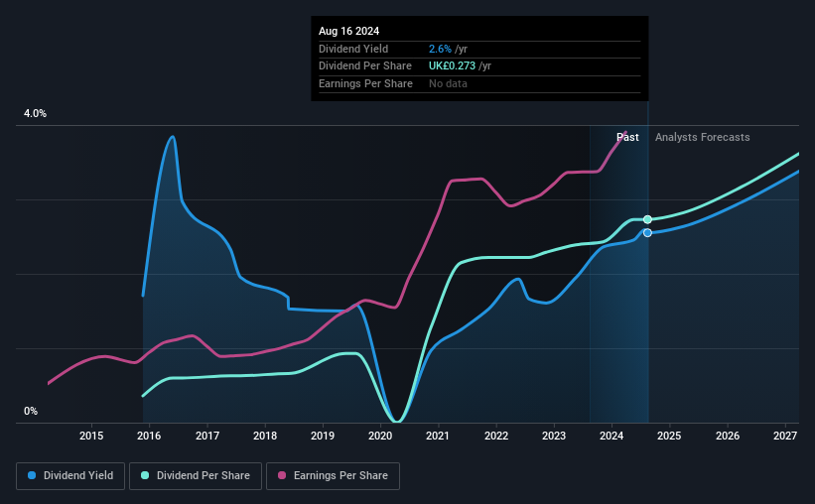The image size is (815, 504).
Task: Toggle the Dividend Per Share legend button
Action: pyautogui.click(x=196, y=476)
